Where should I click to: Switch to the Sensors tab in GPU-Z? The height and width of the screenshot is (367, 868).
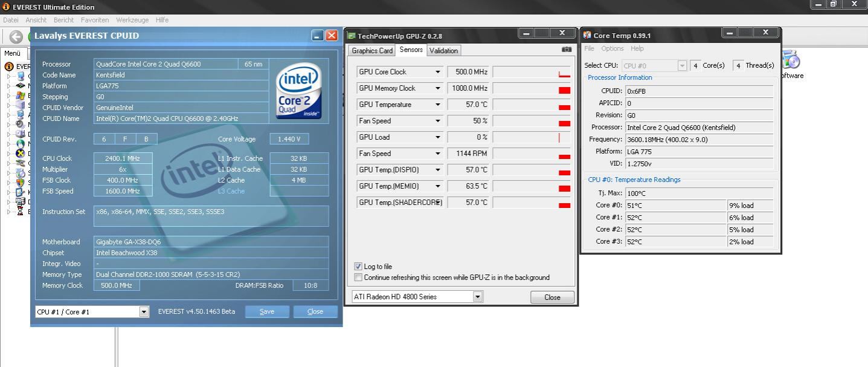[411, 50]
